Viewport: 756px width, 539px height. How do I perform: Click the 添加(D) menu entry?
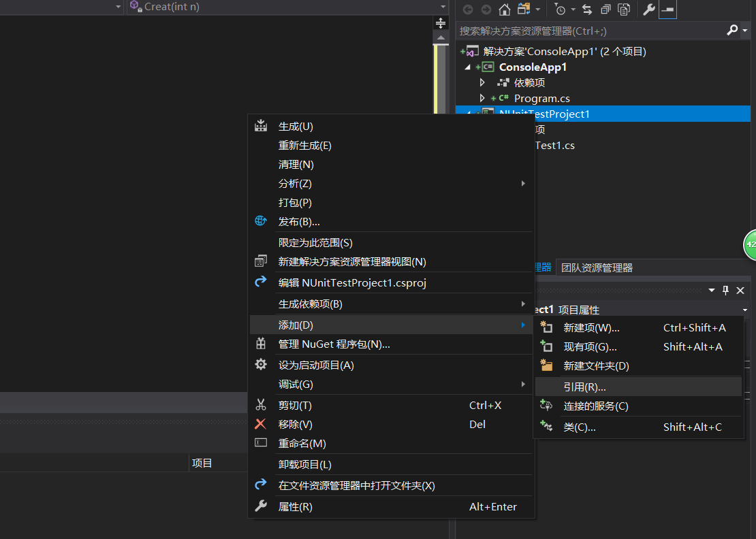(x=391, y=325)
